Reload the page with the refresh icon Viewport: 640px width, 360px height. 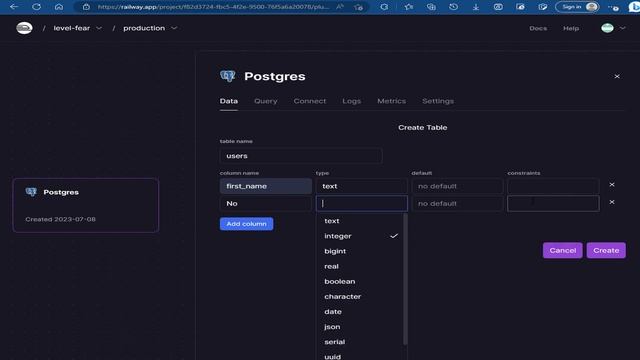(x=36, y=7)
